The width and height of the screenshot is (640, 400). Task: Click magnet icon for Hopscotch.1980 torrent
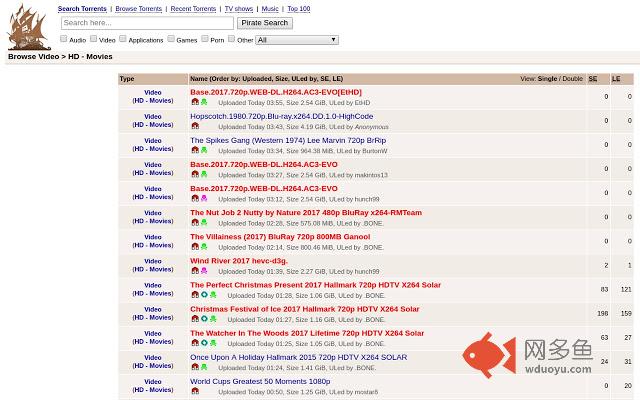(195, 126)
